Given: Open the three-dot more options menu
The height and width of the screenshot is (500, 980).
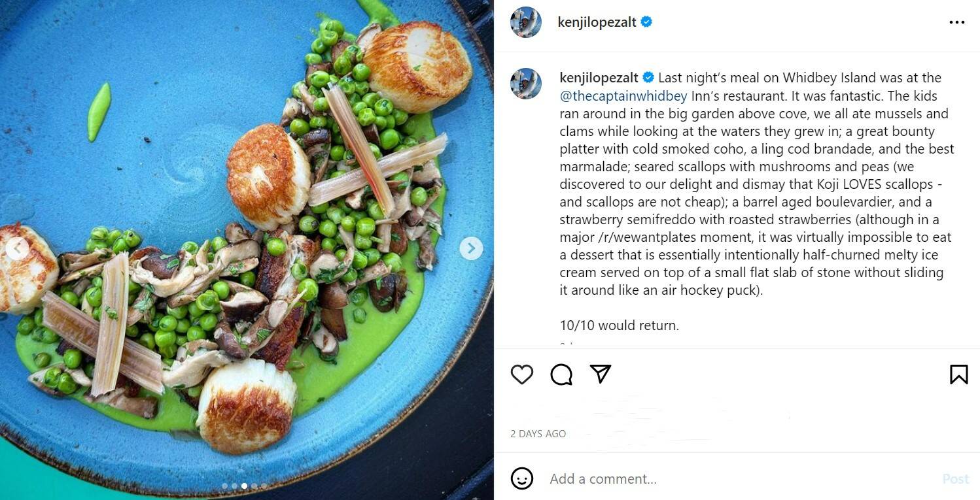Looking at the screenshot, I should point(956,22).
